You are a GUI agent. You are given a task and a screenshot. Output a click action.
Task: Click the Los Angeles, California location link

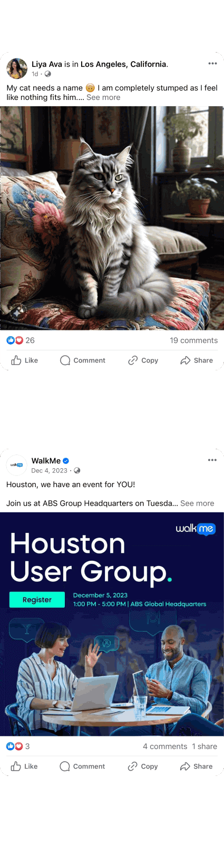pyautogui.click(x=123, y=64)
